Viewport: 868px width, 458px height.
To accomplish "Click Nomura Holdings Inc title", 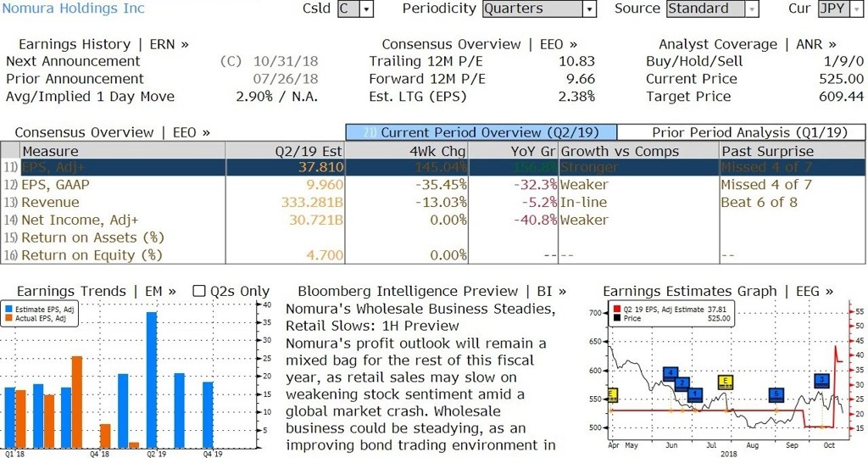I will 74,8.
